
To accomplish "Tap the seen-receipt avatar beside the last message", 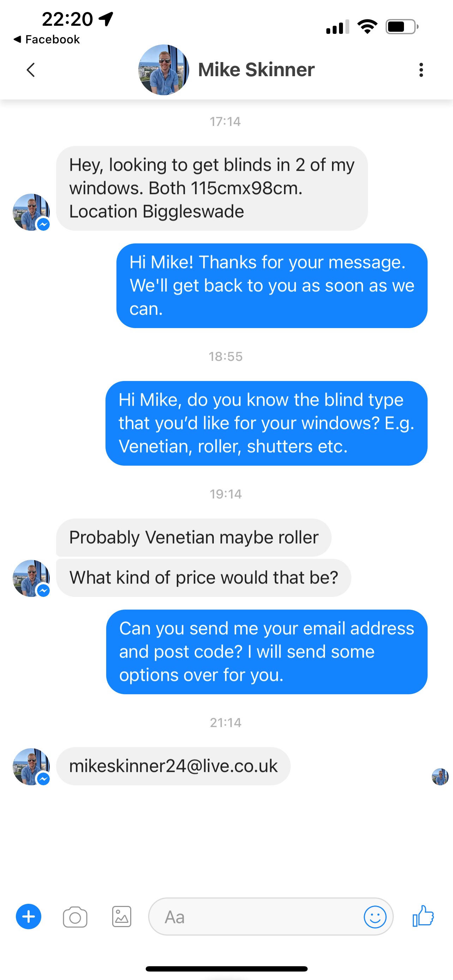I will pos(440,776).
